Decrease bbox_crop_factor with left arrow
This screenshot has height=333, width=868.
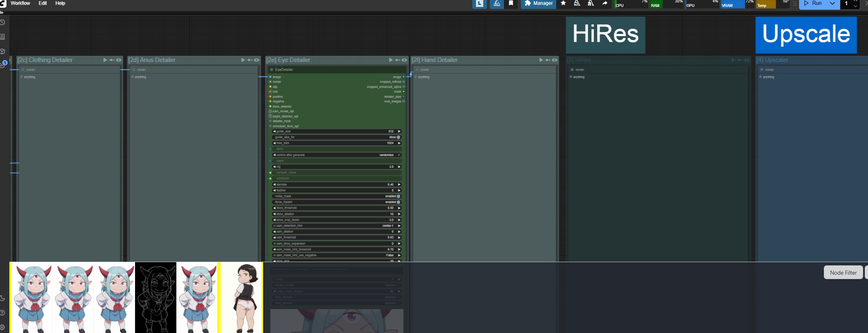(x=274, y=220)
